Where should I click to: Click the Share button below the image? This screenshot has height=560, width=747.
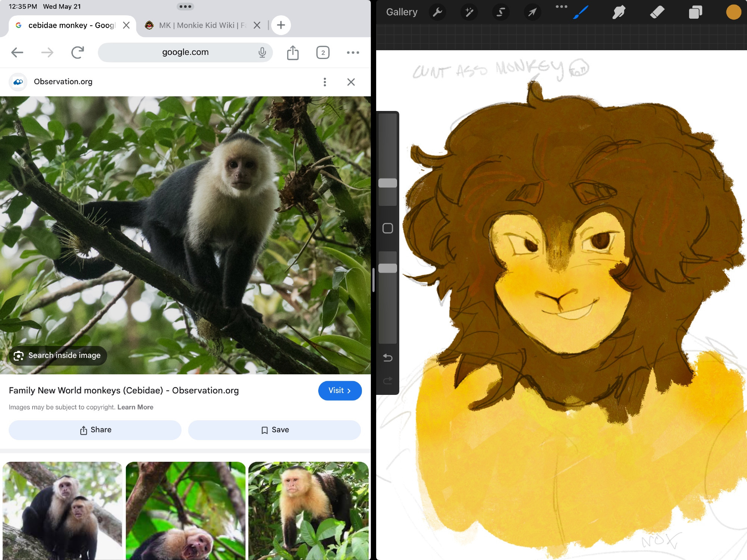point(95,430)
